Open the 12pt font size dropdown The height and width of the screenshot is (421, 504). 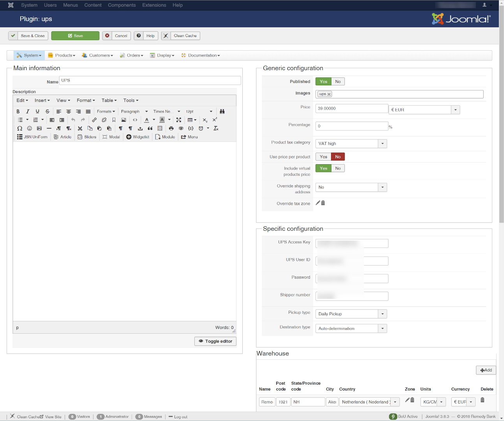click(199, 111)
